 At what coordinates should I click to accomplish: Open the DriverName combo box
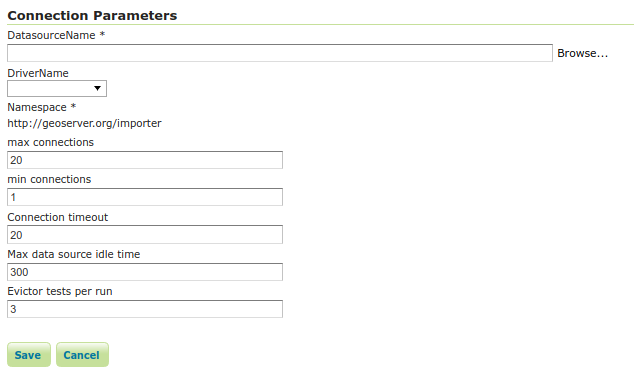click(57, 89)
